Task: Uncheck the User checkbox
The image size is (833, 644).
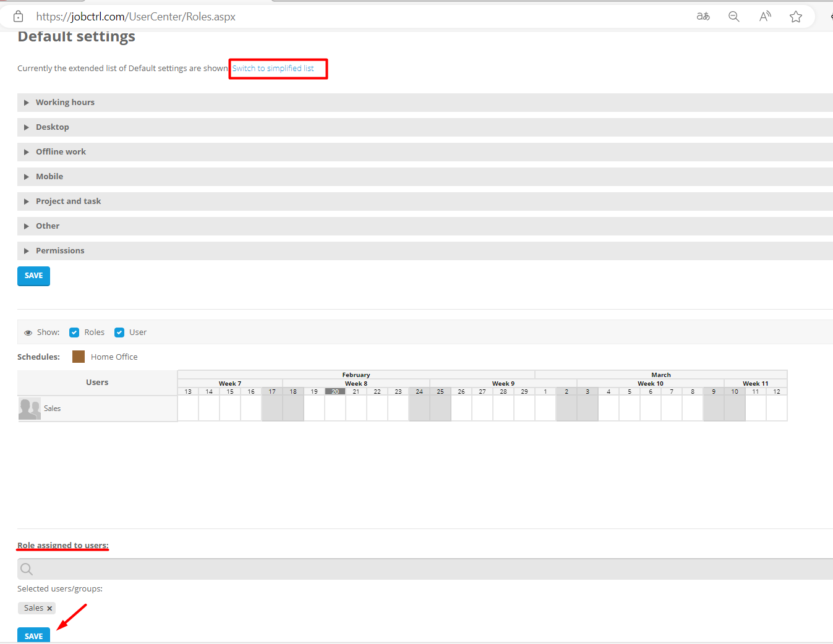Action: pos(119,333)
